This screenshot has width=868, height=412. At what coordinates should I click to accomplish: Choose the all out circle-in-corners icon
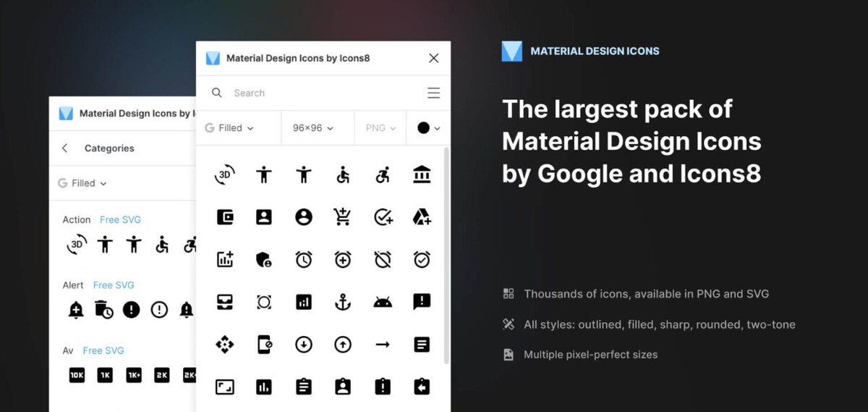click(x=264, y=302)
